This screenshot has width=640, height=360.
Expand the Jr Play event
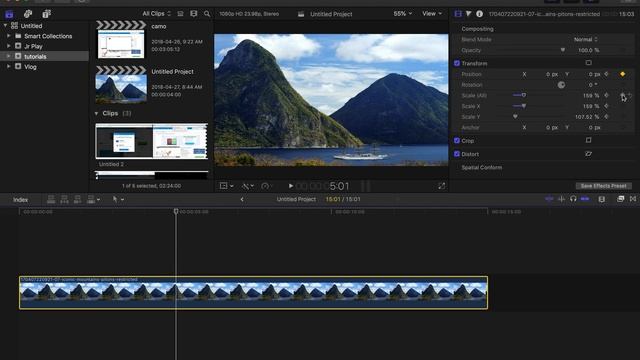coord(9,46)
